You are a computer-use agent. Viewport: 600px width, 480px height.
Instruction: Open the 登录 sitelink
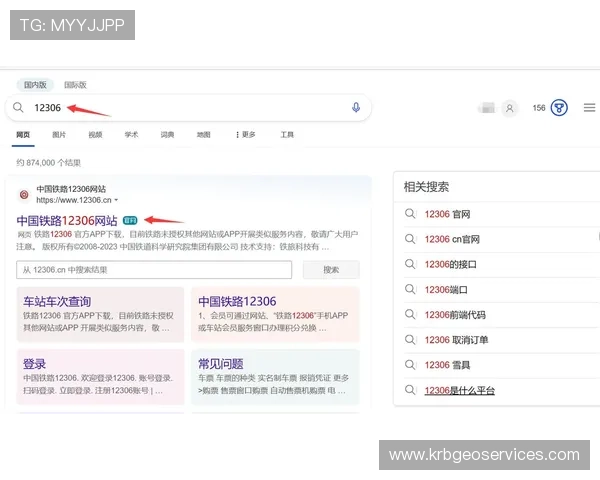coord(34,364)
